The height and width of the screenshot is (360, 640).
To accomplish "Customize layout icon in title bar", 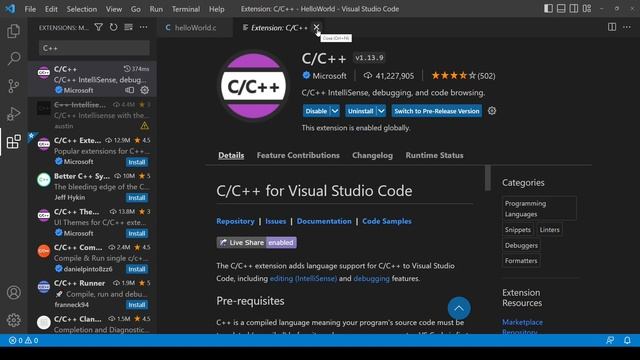I will point(587,9).
